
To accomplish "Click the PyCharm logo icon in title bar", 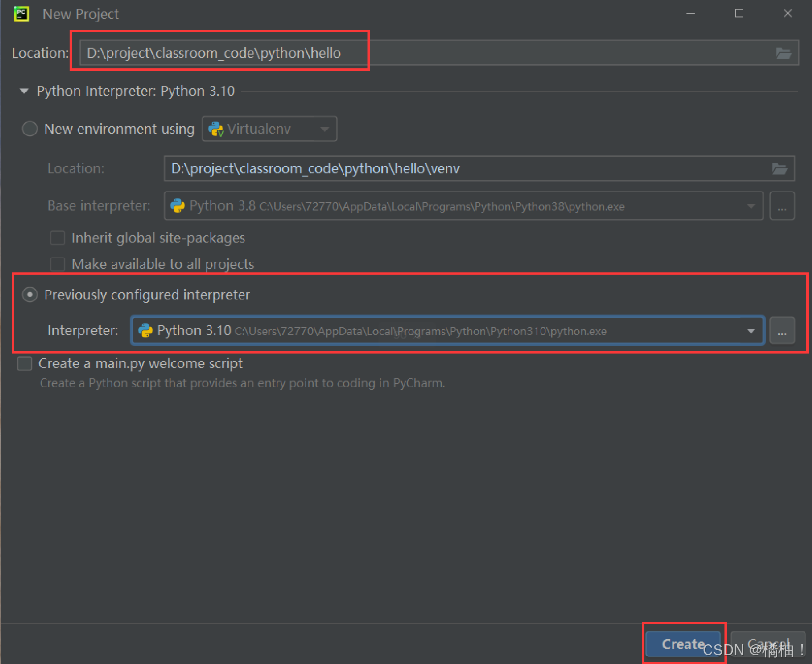I will (x=22, y=14).
